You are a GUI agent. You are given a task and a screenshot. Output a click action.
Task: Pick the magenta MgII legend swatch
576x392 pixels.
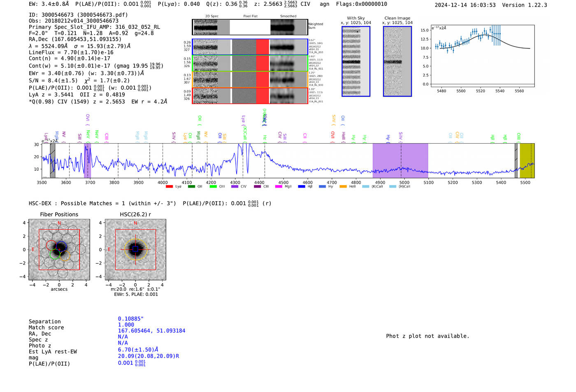coord(279,187)
